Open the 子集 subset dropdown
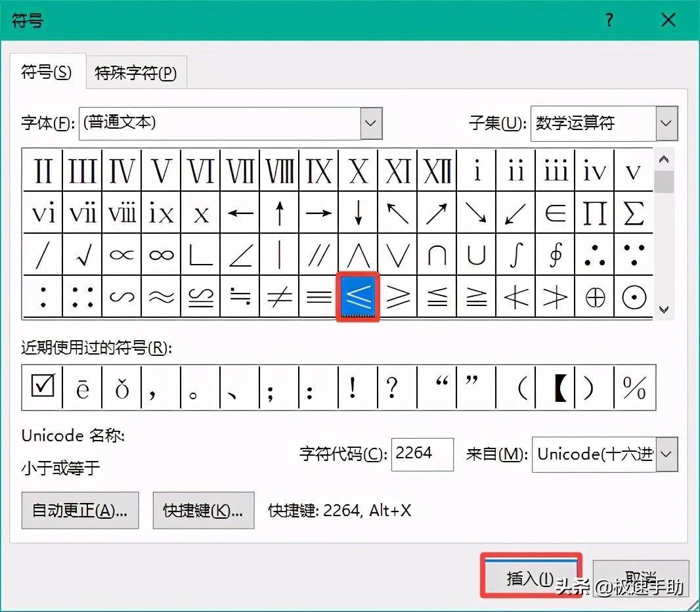 pyautogui.click(x=666, y=123)
